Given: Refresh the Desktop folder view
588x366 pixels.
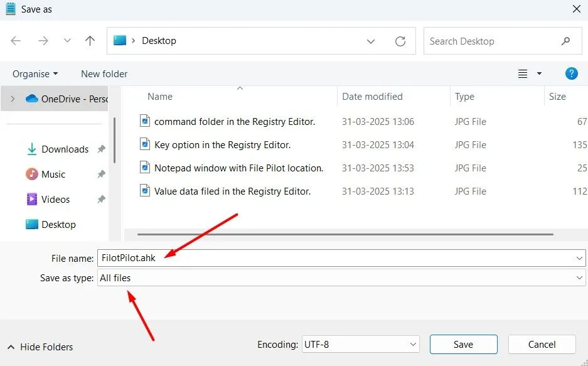Looking at the screenshot, I should coord(400,41).
